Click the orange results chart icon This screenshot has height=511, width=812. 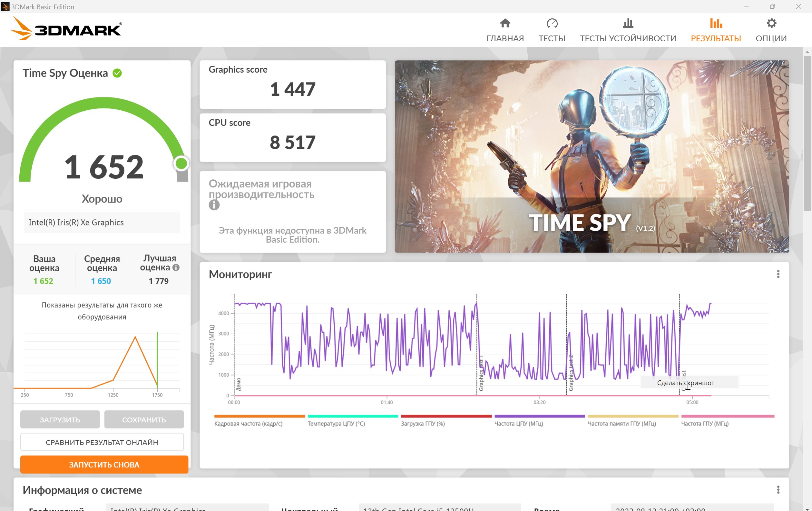[716, 23]
